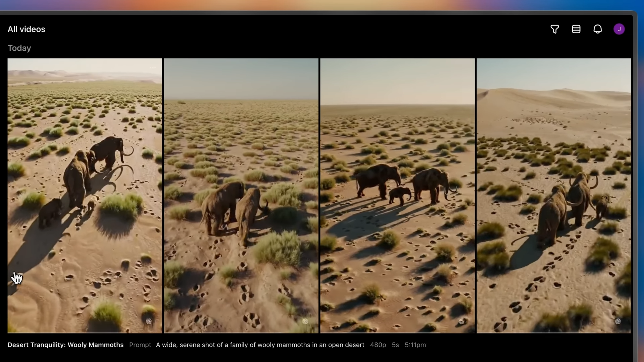Image resolution: width=644 pixels, height=362 pixels.
Task: Open the third video showing the baby mammoth
Action: coord(397,195)
